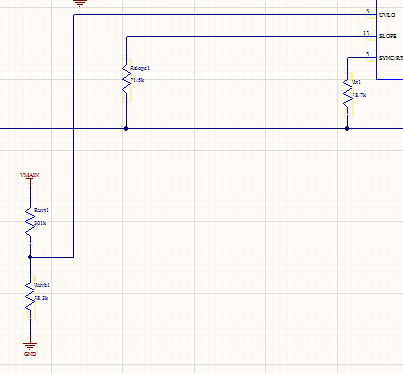Click the resistor value below Ruvb1
Viewport: 403px width, 373px height.
(41, 298)
